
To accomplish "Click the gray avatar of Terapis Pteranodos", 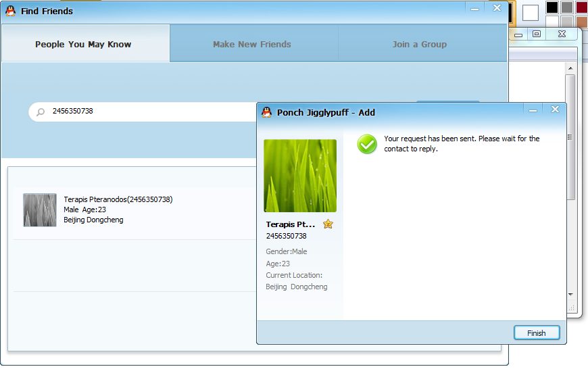I will pyautogui.click(x=40, y=210).
